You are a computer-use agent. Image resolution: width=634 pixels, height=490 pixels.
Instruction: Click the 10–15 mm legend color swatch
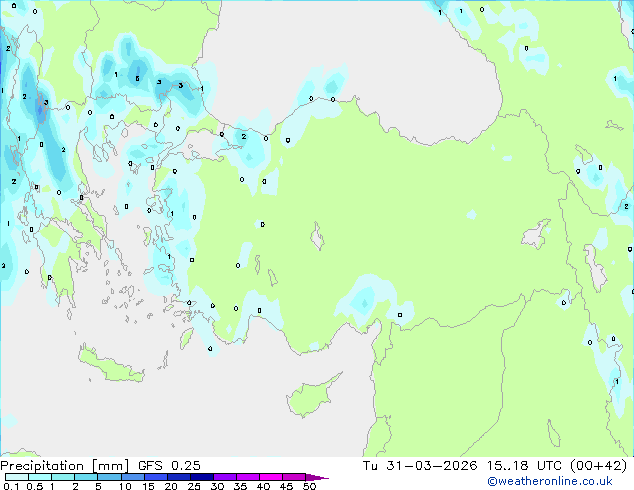click(132, 477)
